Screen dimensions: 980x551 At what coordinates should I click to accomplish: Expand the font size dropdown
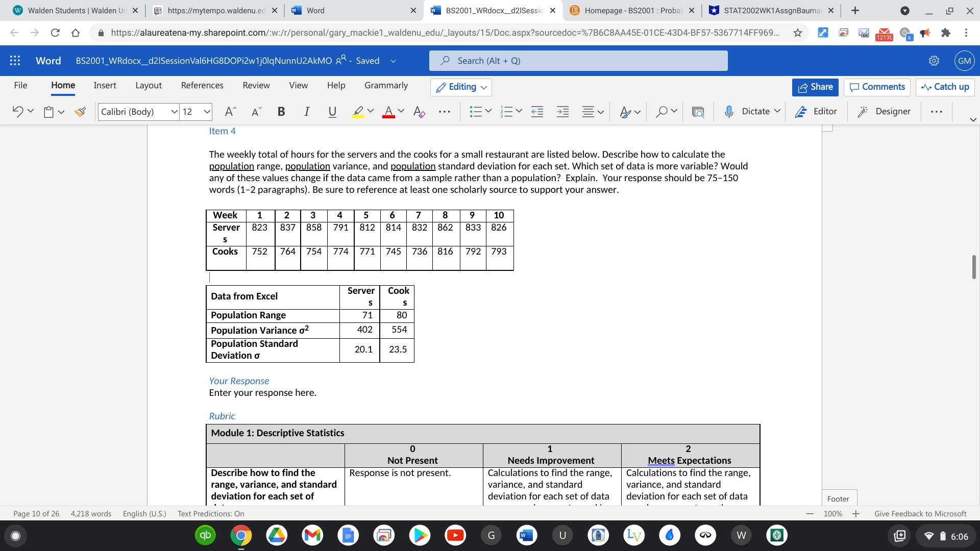pyautogui.click(x=207, y=111)
